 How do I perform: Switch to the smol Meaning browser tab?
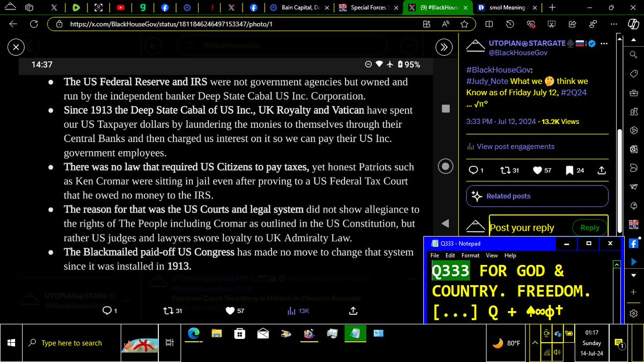(507, 8)
